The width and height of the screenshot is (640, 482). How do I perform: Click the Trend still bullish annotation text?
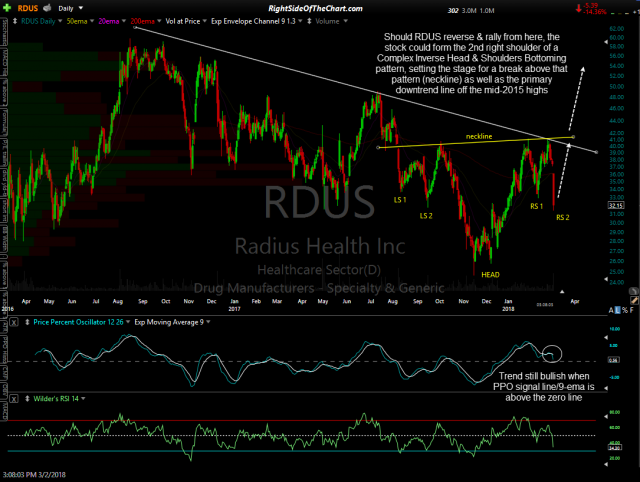(x=544, y=386)
